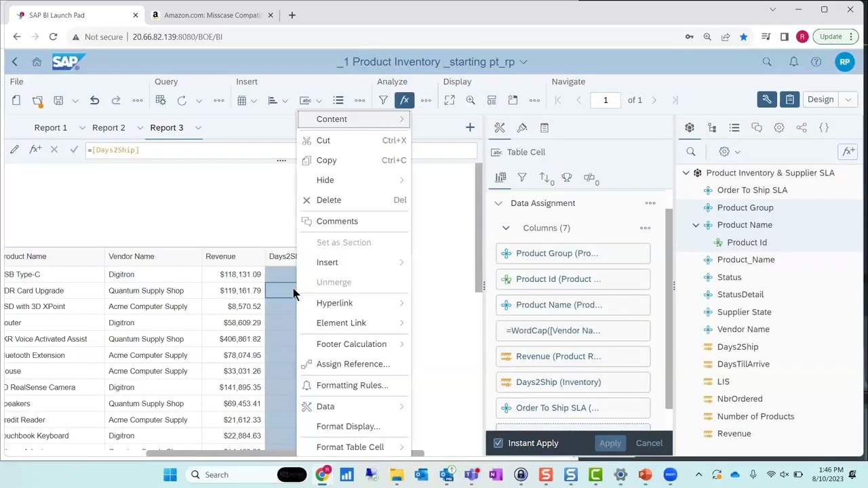
Task: Collapse the Columns (7) group
Action: coord(506,228)
